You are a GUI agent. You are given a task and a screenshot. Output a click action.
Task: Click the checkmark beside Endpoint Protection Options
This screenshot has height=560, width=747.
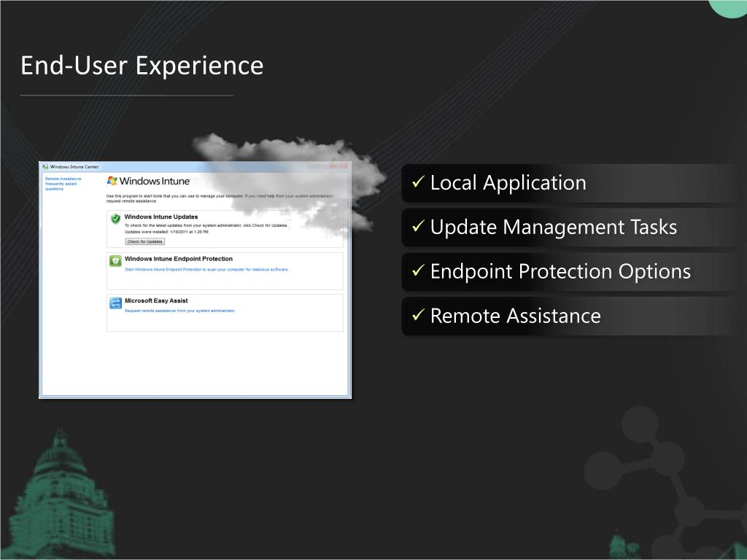click(x=418, y=270)
